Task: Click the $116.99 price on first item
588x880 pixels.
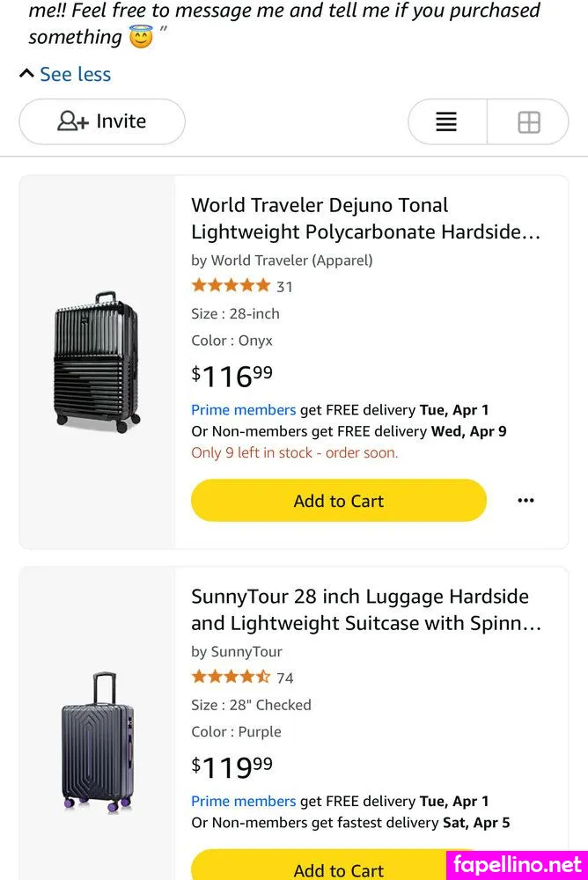Action: tap(232, 376)
